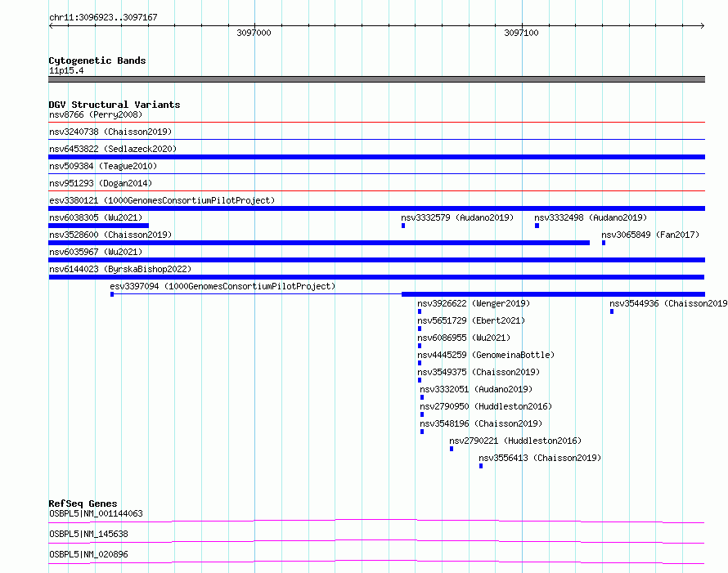
Task: Open variant nsv8766 (Perry2008)
Action: tap(96, 114)
